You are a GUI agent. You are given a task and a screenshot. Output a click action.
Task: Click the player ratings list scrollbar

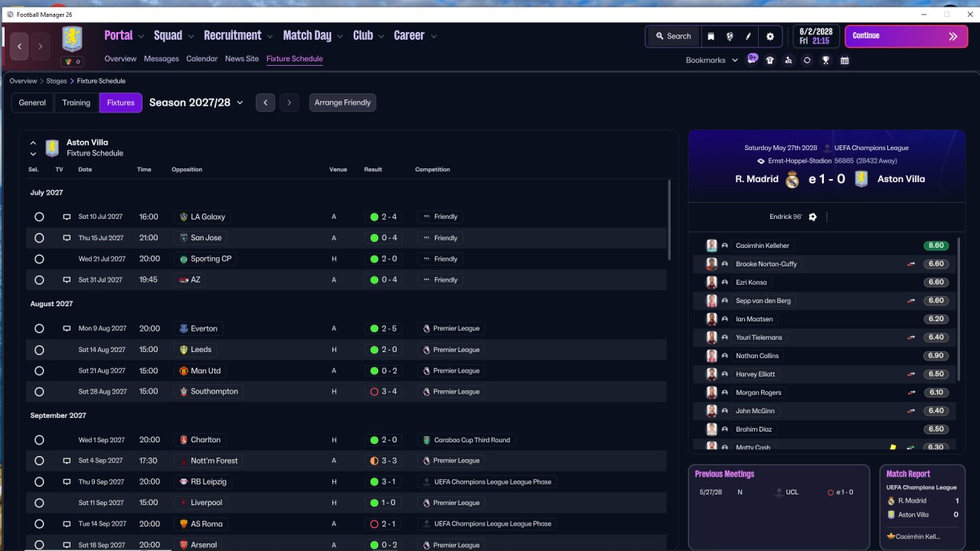959,310
